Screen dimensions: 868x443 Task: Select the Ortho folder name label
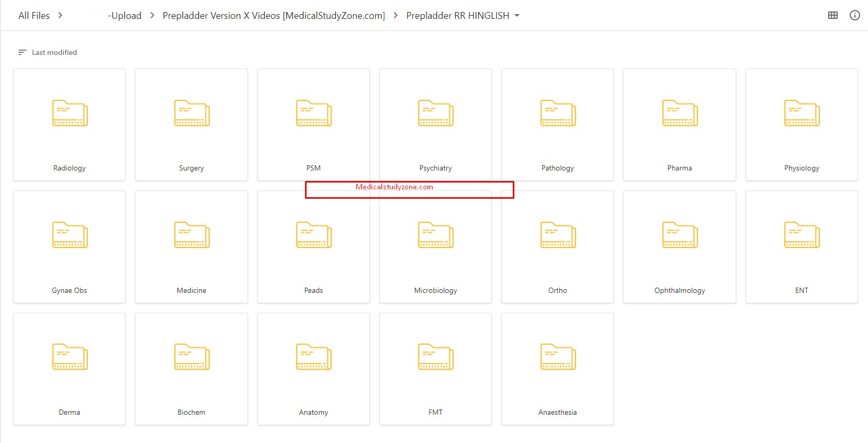pos(558,290)
